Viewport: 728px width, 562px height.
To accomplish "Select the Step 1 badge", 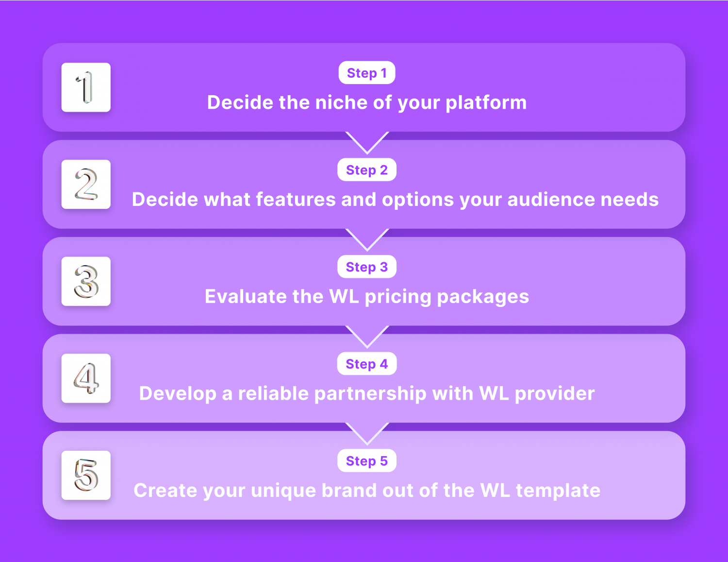I will [367, 73].
